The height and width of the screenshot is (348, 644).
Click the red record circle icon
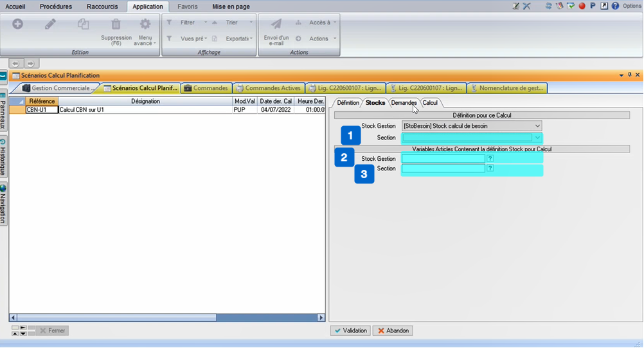point(582,6)
